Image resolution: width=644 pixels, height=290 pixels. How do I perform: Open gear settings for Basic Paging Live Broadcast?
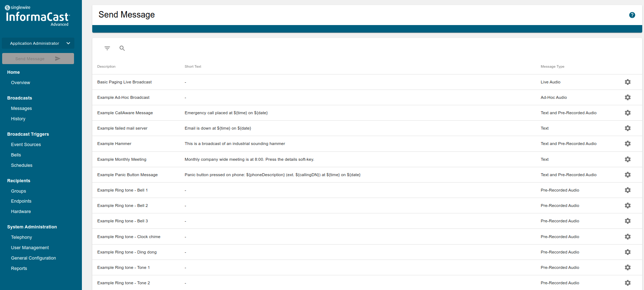(627, 82)
